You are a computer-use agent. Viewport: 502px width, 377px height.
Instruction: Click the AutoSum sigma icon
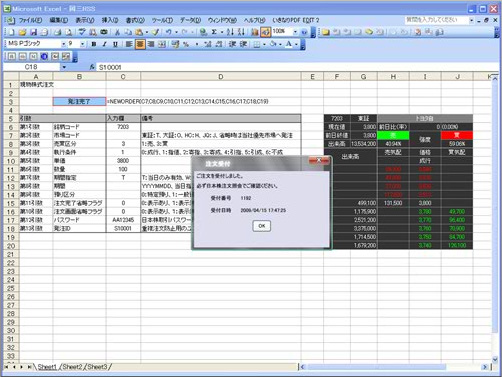click(214, 32)
